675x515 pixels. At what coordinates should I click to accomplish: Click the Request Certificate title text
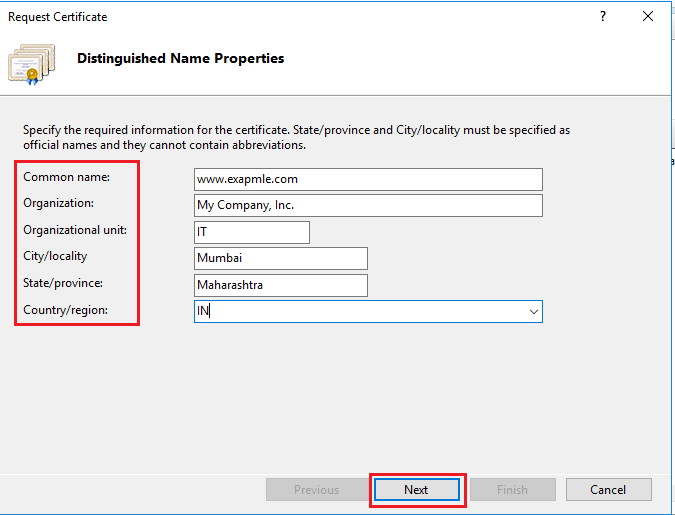point(58,17)
